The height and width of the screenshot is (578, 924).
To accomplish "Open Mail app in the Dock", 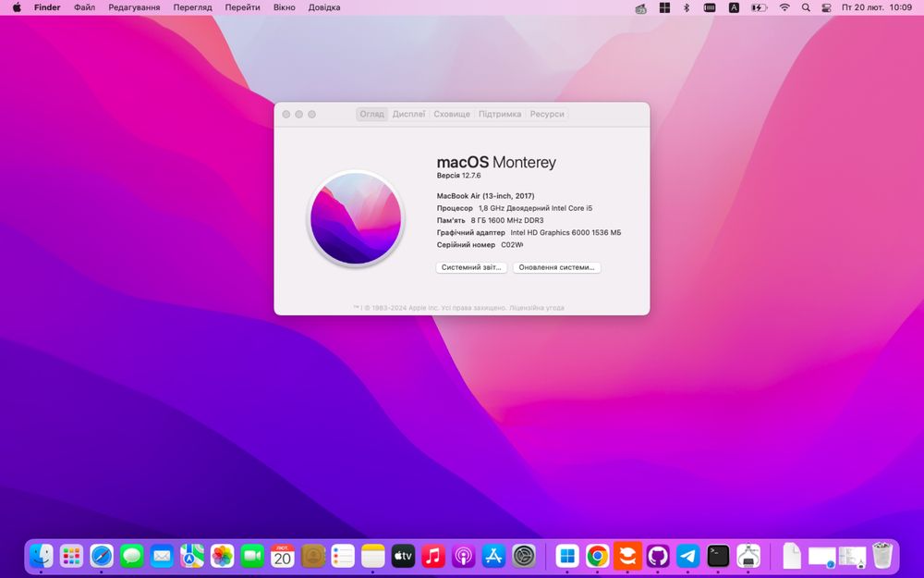I will pyautogui.click(x=162, y=556).
